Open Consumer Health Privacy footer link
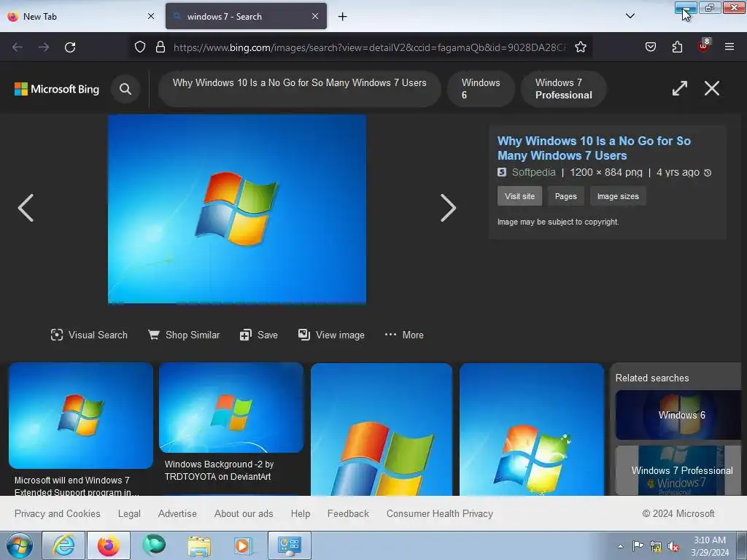 pos(439,513)
